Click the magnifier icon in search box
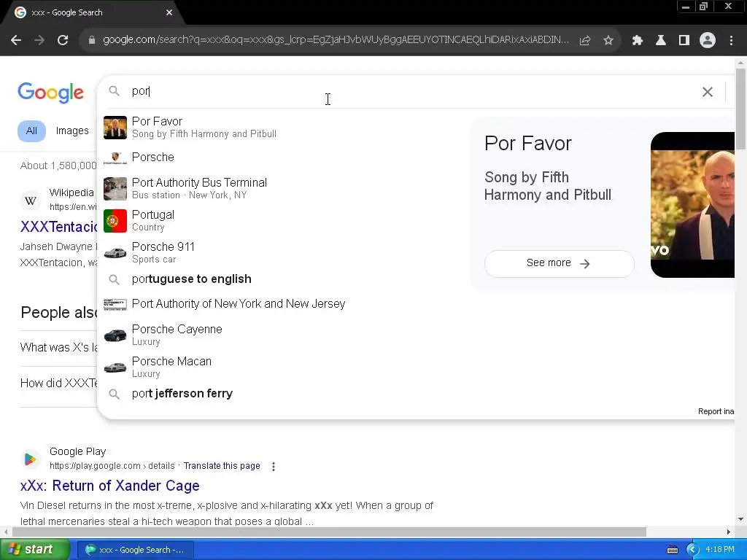 (115, 90)
